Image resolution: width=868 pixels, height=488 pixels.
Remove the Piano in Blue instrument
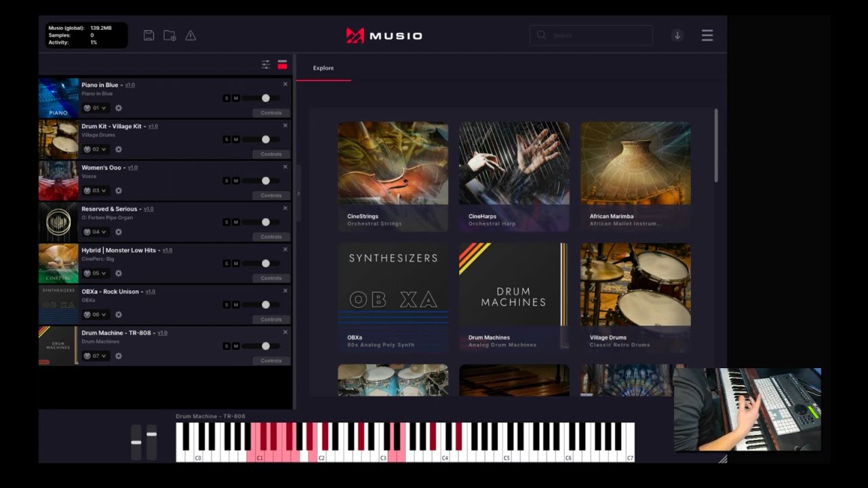(285, 84)
